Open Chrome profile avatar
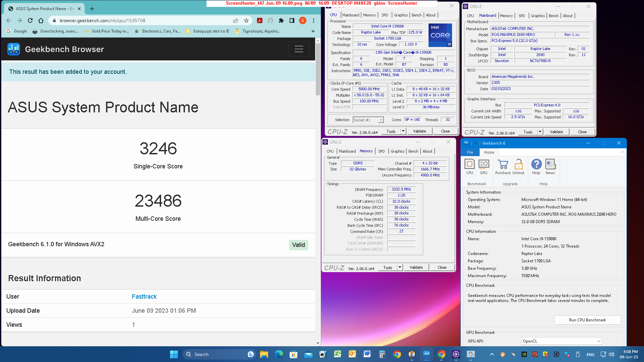Image resolution: width=644 pixels, height=362 pixels. (x=303, y=20)
